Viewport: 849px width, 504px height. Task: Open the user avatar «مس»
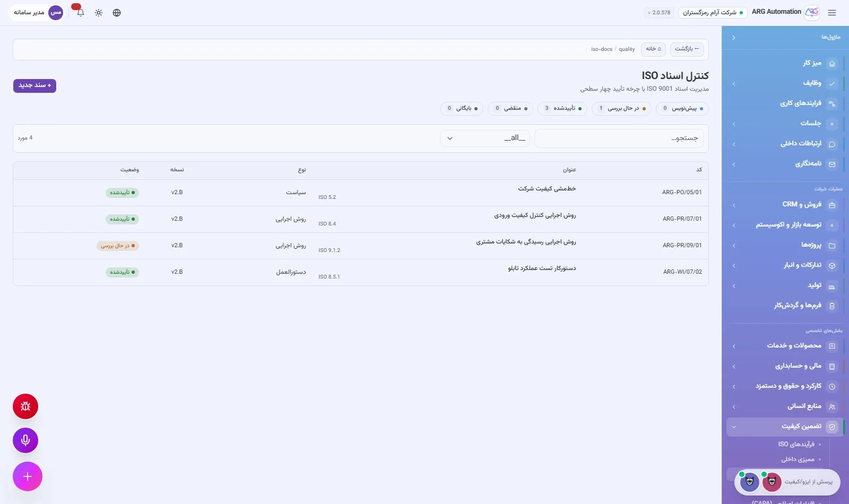click(56, 13)
